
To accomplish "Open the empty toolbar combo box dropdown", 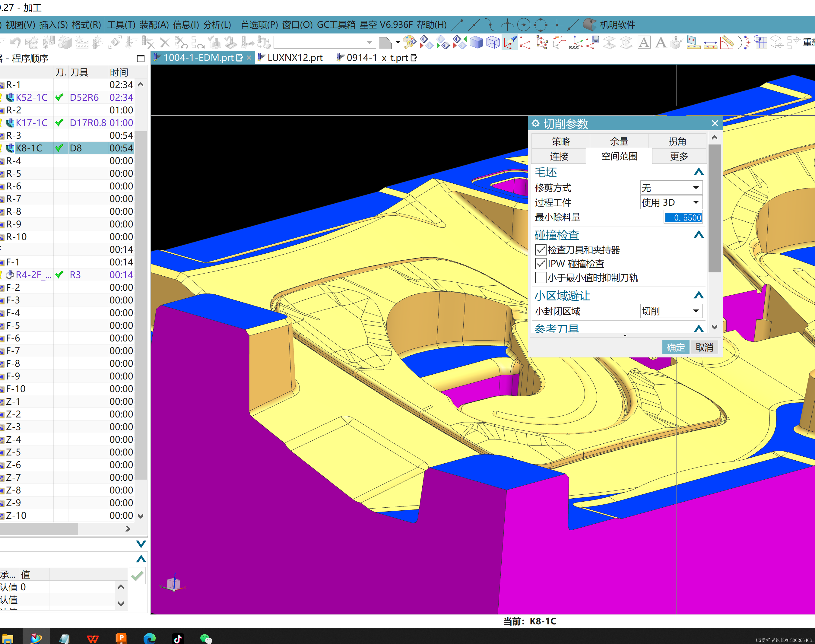I will point(370,42).
